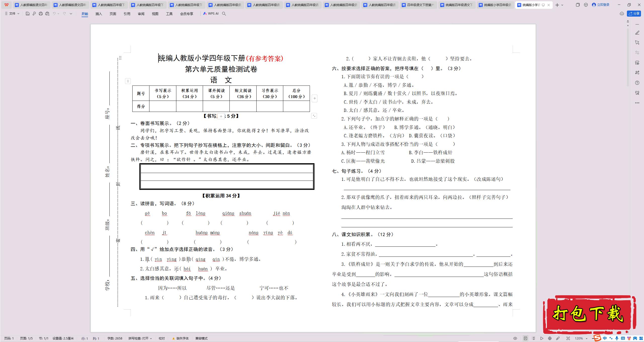The height and width of the screenshot is (342, 644).
Task: Click inside the handwriting copy grid box
Action: [227, 177]
